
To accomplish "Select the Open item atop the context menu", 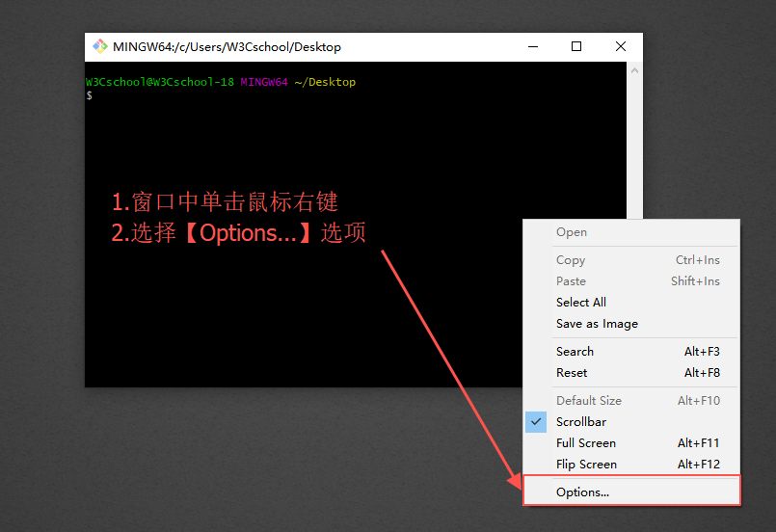I will pyautogui.click(x=572, y=232).
